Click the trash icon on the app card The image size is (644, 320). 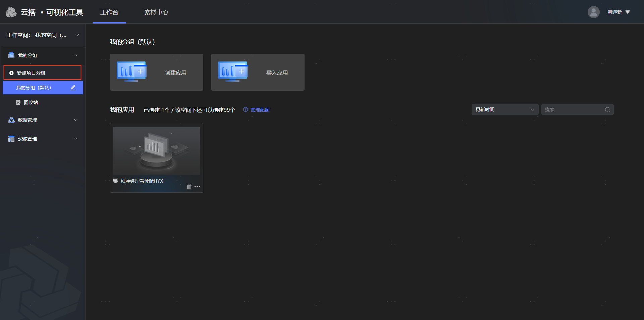tap(189, 187)
